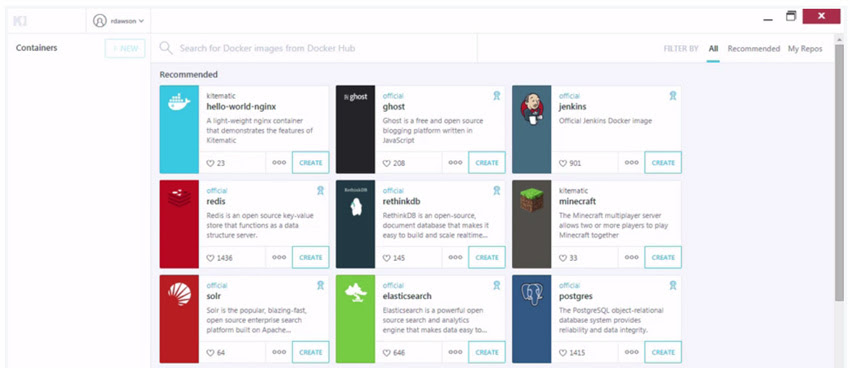Click the red redis logo thumbnail
This screenshot has height=368, width=850.
(x=179, y=224)
